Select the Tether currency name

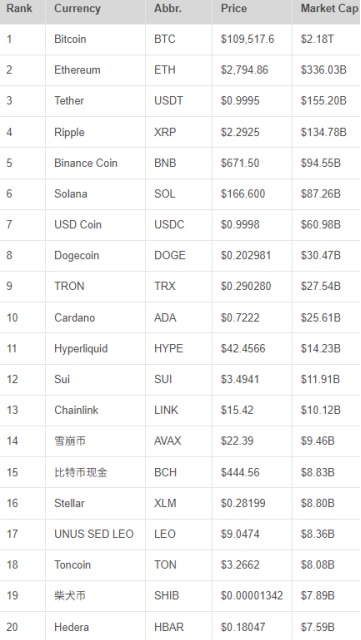click(69, 100)
